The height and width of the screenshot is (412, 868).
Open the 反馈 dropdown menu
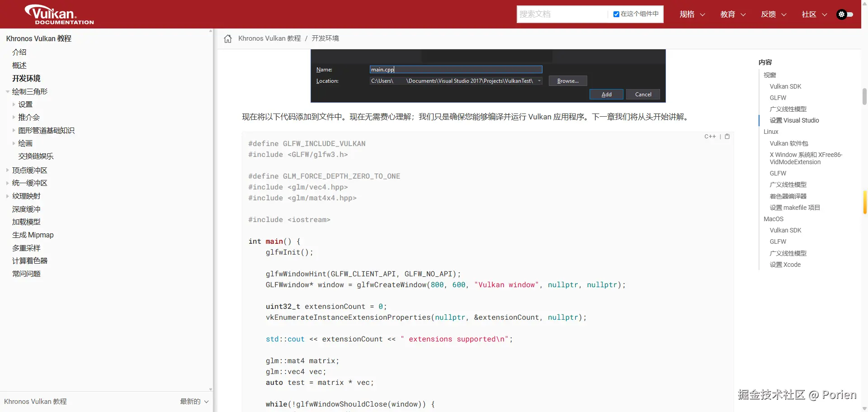pyautogui.click(x=774, y=14)
